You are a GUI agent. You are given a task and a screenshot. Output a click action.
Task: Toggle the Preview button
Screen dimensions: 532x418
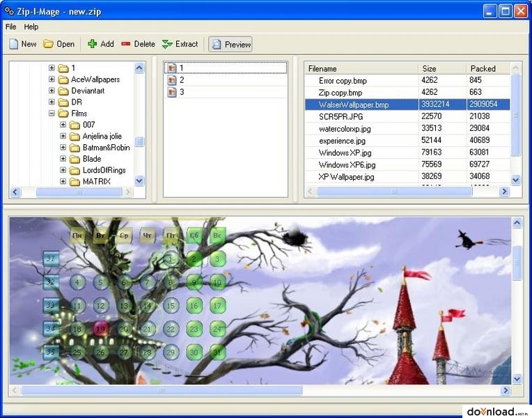[230, 44]
